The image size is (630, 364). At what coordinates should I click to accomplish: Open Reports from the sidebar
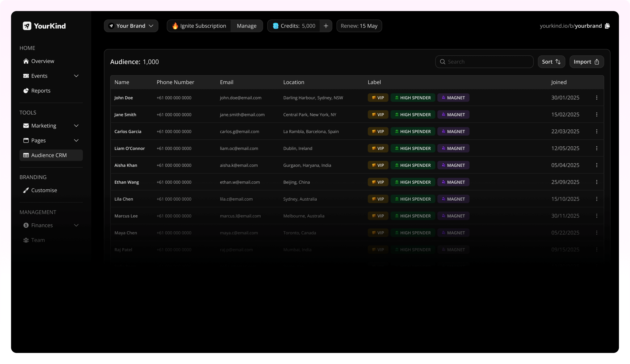[41, 90]
